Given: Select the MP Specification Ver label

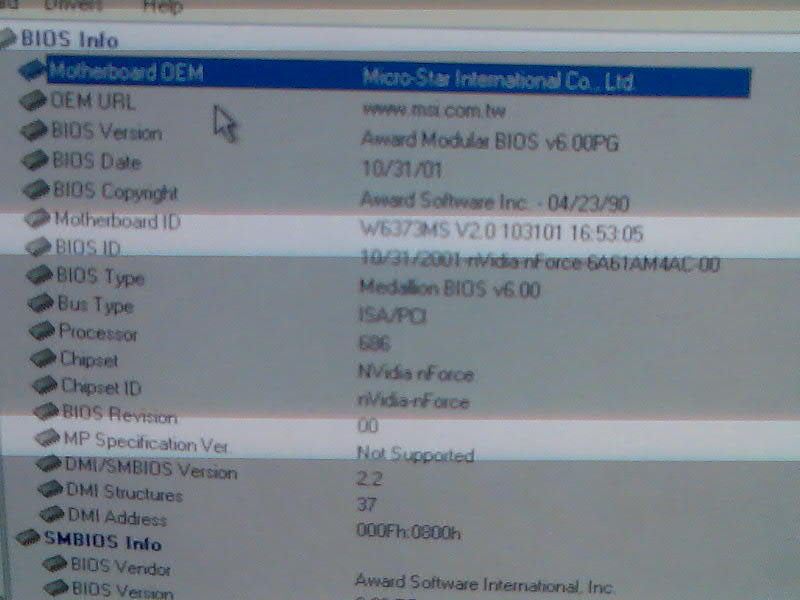Looking at the screenshot, I should 146,442.
